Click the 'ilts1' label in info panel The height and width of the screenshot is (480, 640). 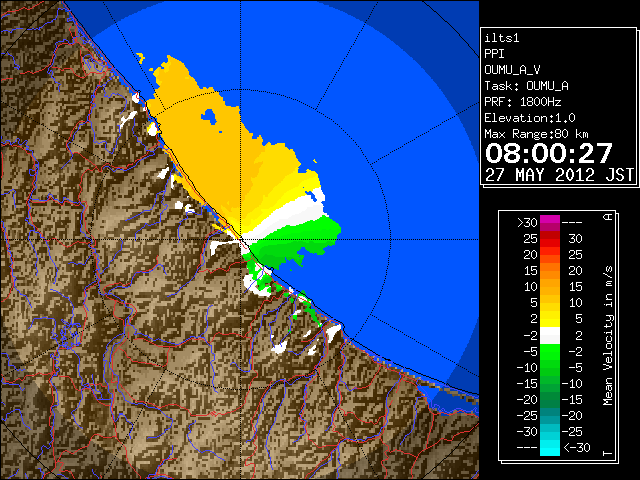(x=502, y=38)
